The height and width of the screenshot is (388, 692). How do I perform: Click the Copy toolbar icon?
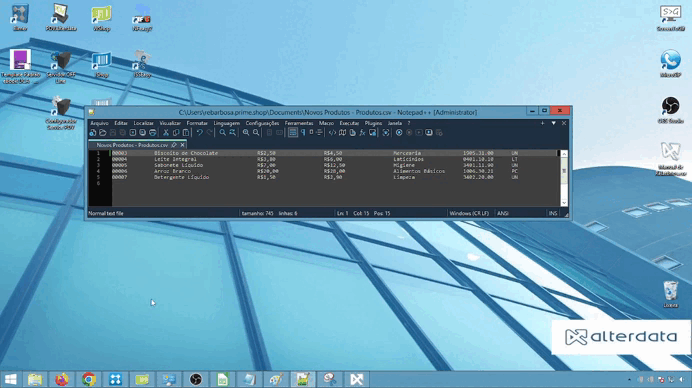(x=176, y=132)
